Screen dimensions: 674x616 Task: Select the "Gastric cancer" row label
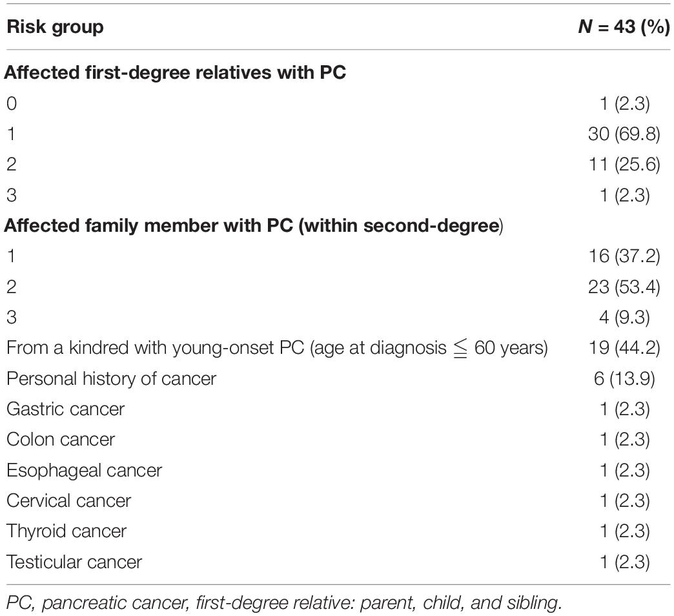[x=65, y=409]
